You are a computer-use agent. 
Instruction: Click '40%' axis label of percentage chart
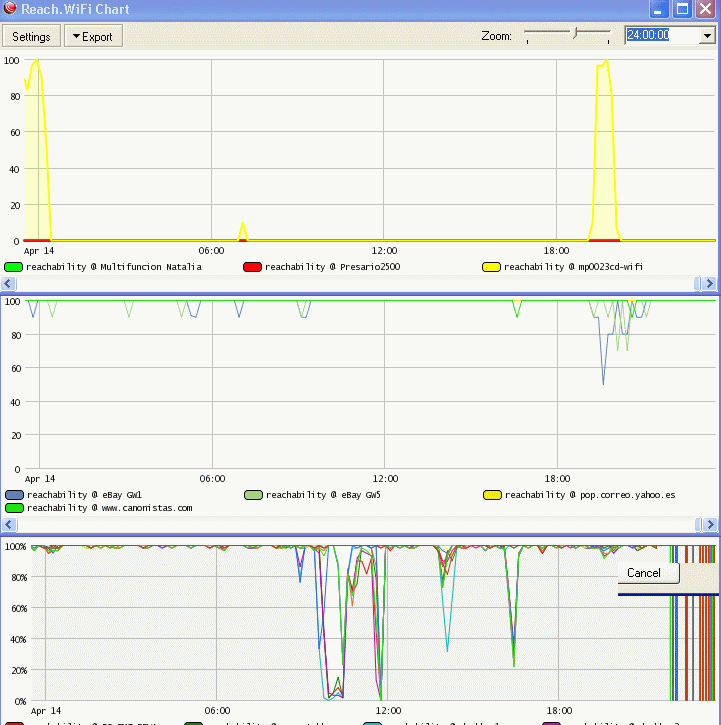click(19, 639)
